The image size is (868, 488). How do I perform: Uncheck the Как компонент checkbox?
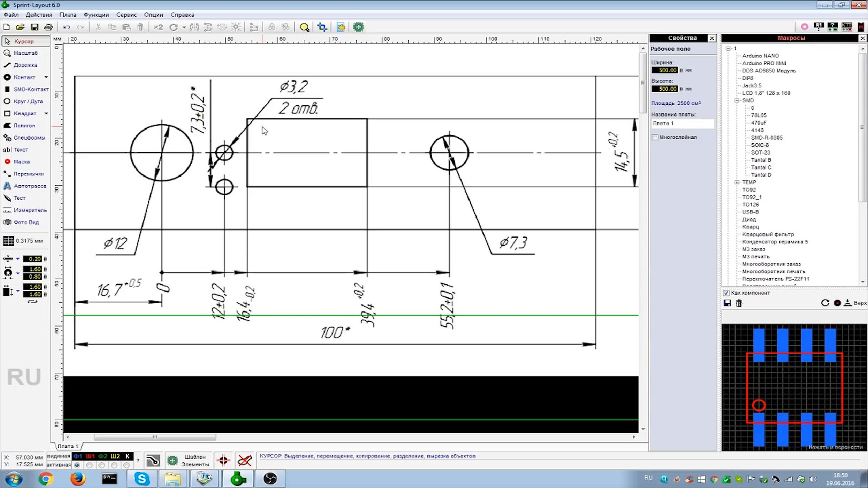point(726,293)
